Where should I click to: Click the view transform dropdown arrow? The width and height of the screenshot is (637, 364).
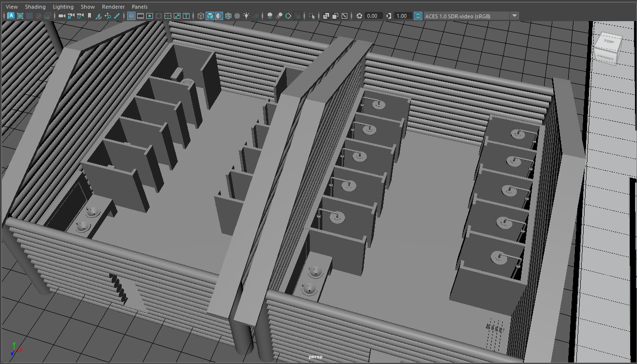coord(514,16)
